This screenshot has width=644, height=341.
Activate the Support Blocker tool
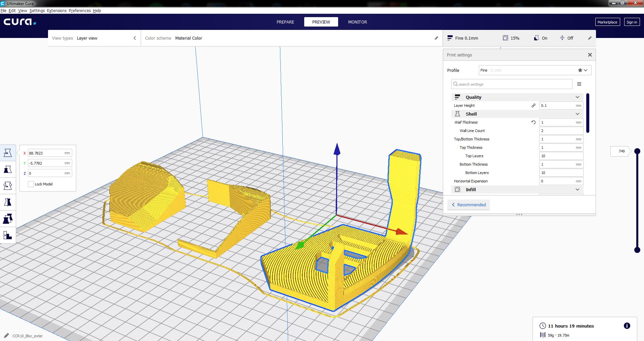pos(8,236)
